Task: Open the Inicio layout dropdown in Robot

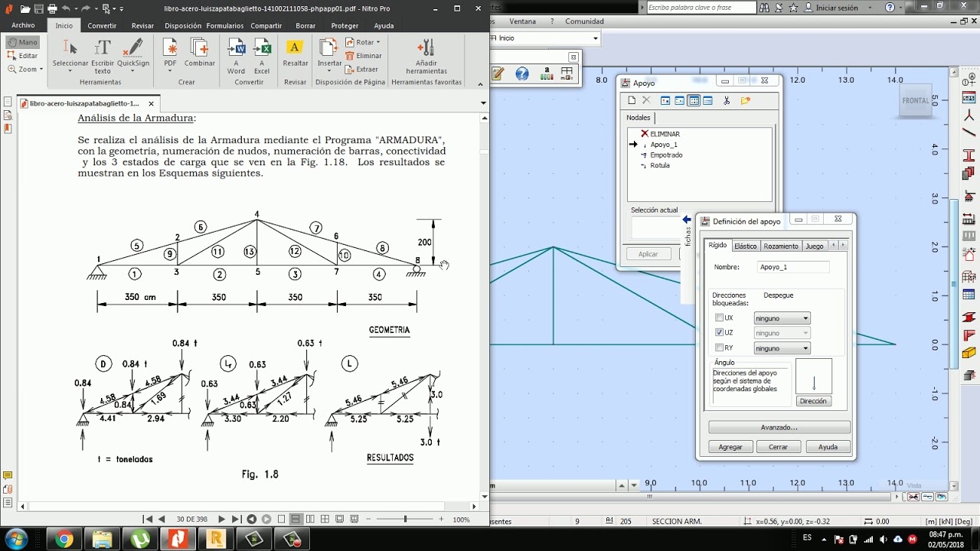Action: 595,37
